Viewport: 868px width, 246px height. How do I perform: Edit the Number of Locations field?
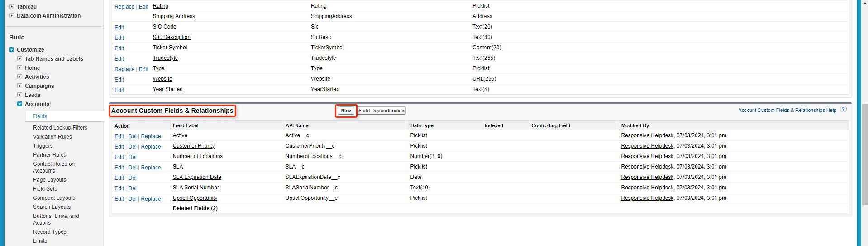(119, 157)
